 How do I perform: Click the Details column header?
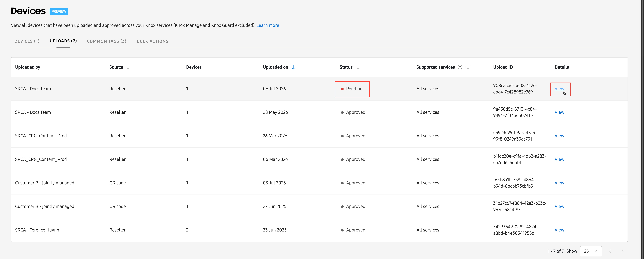tap(562, 67)
